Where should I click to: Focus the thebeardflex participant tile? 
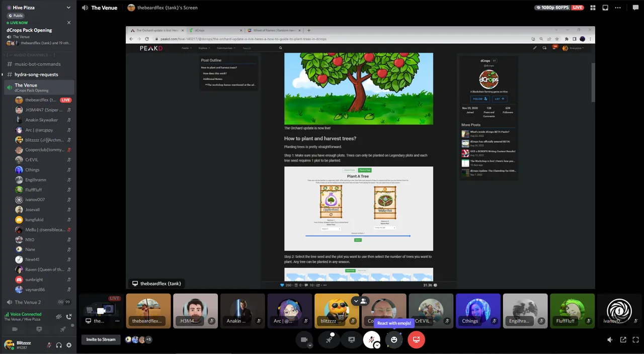[x=148, y=311]
